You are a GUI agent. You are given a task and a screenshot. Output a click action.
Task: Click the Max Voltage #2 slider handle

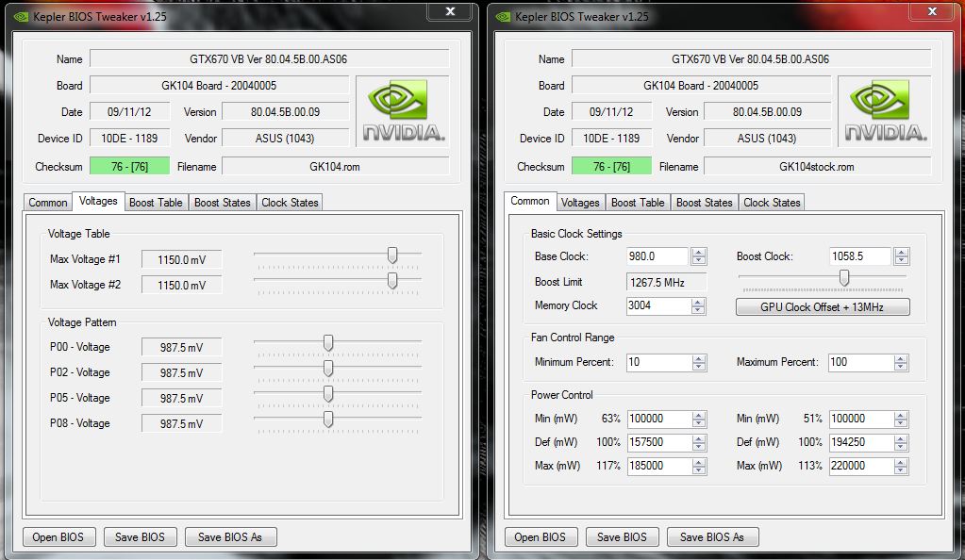(x=392, y=281)
